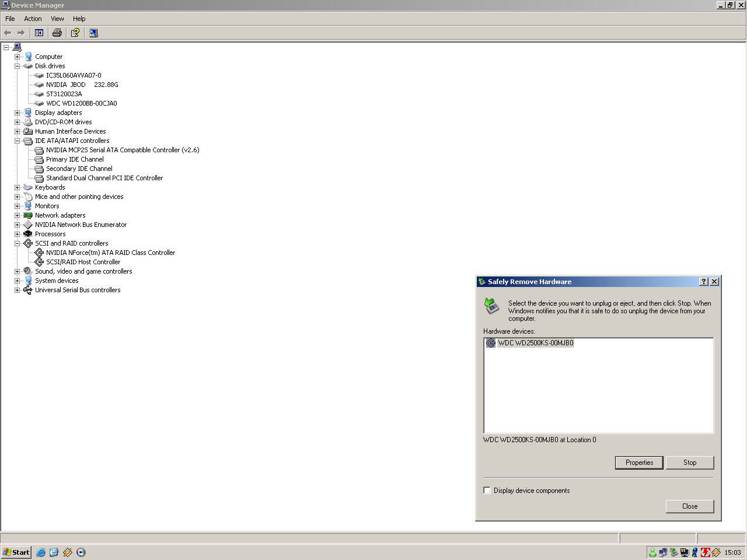
Task: Expand the Monitors category
Action: pyautogui.click(x=17, y=206)
